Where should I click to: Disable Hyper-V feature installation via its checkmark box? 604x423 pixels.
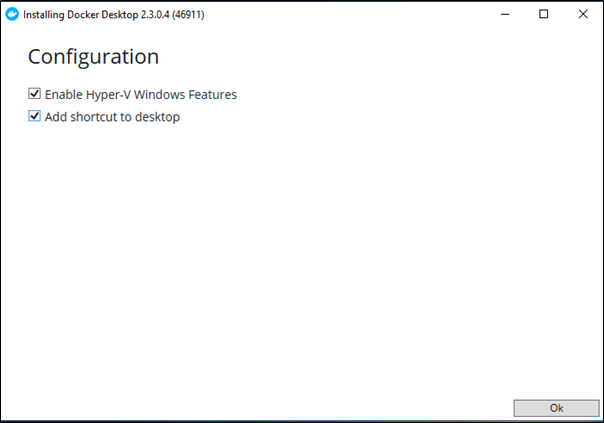[x=34, y=94]
